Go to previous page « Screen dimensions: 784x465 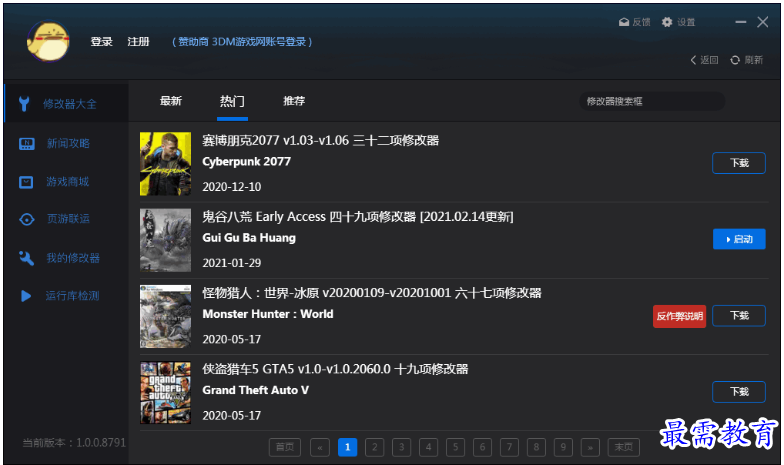pyautogui.click(x=320, y=447)
